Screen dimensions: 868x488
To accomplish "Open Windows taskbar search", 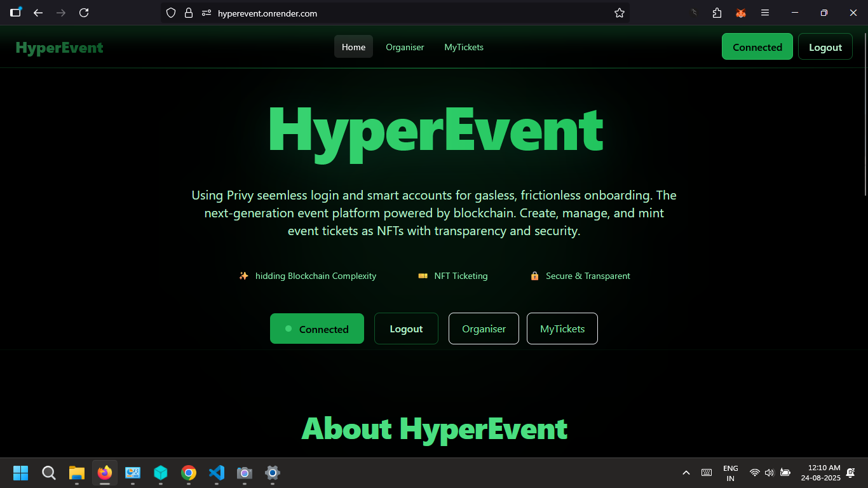I will point(49,473).
